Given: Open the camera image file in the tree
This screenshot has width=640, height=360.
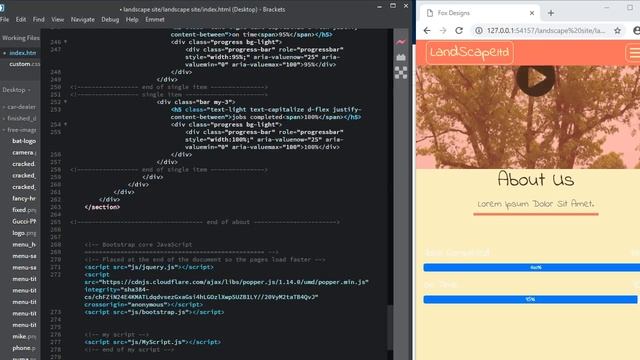Looking at the screenshot, I should [x=24, y=152].
